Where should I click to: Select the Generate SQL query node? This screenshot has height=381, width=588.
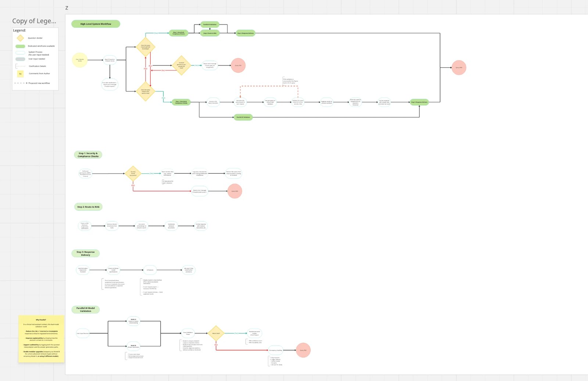(x=240, y=102)
